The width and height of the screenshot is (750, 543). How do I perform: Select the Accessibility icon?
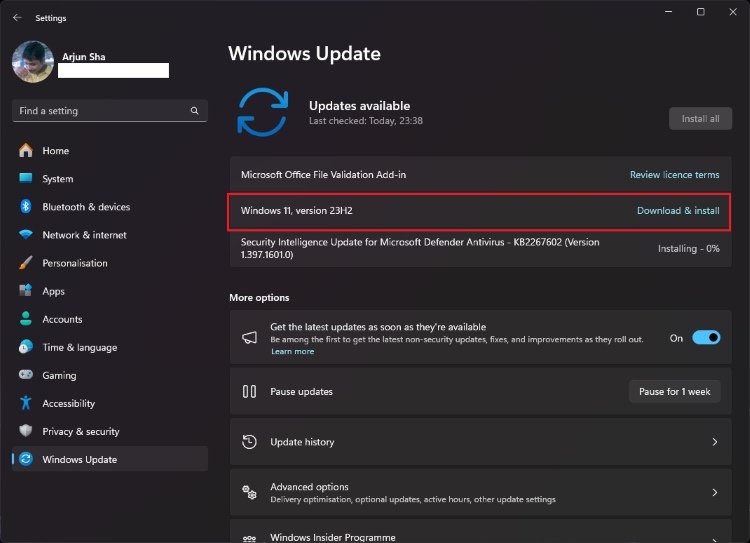[x=25, y=403]
